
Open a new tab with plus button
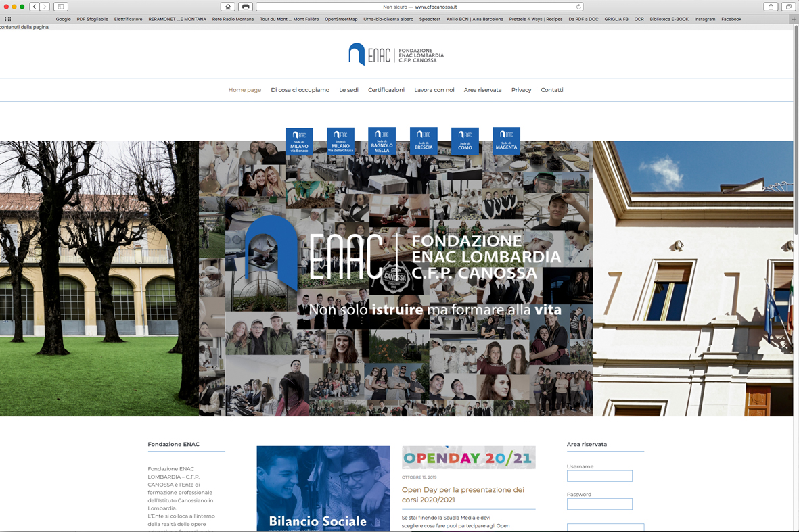coord(794,19)
